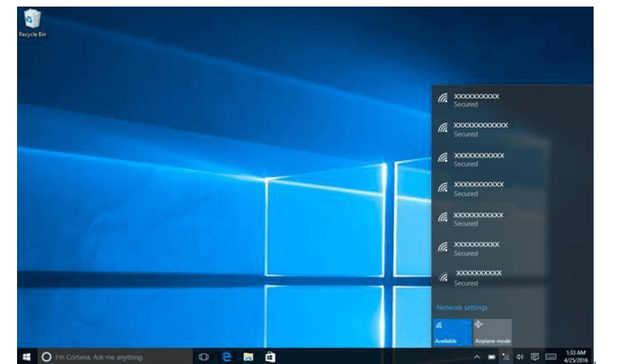This screenshot has width=622, height=364.
Task: Open the Network settings link
Action: tap(462, 308)
